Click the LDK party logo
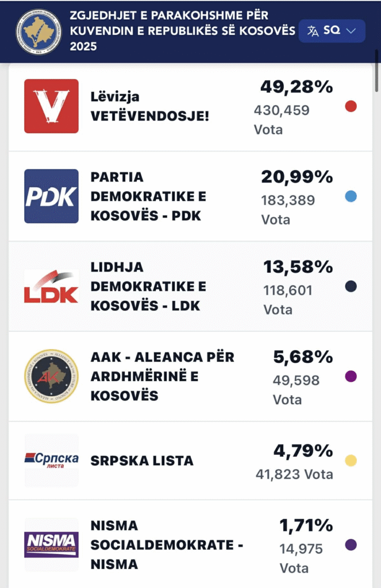The image size is (381, 588). (x=51, y=287)
